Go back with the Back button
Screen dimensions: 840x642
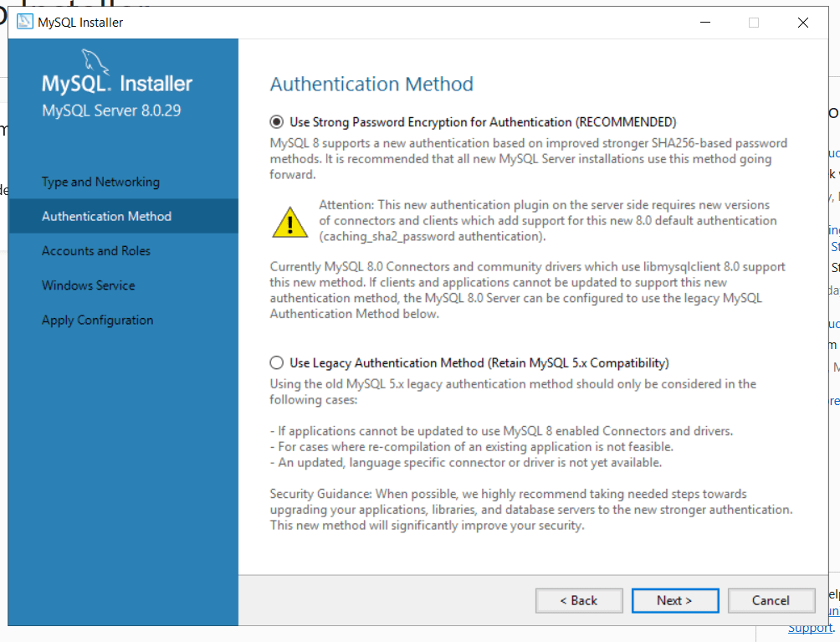pos(579,600)
